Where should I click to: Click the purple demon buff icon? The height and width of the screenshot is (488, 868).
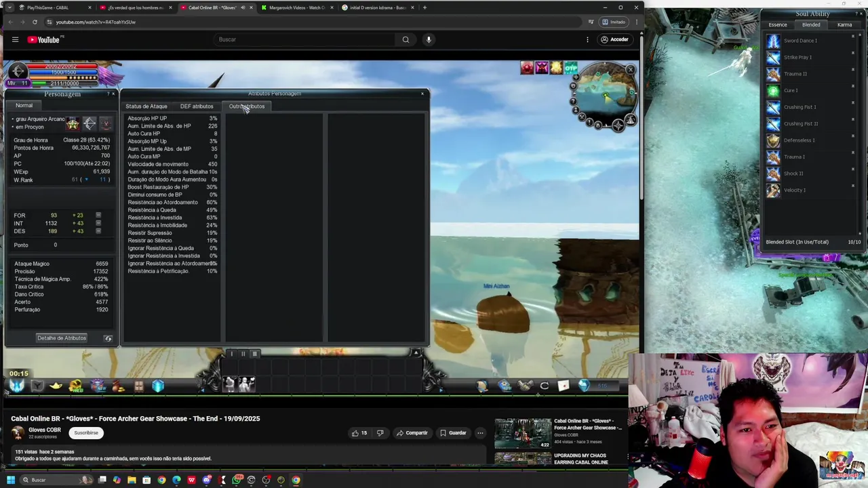tap(542, 68)
